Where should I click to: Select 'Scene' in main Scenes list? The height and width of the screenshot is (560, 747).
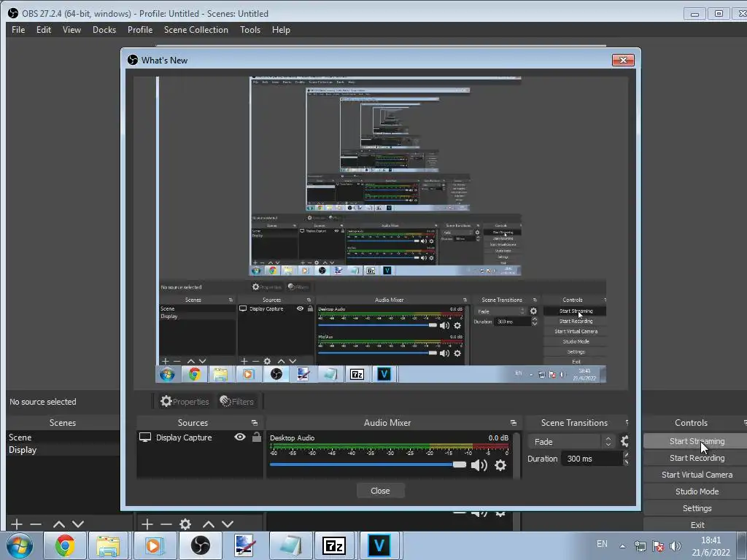(63, 437)
